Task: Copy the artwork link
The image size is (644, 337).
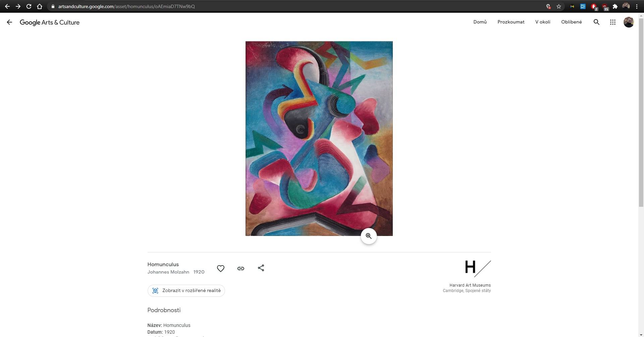Action: click(x=241, y=269)
